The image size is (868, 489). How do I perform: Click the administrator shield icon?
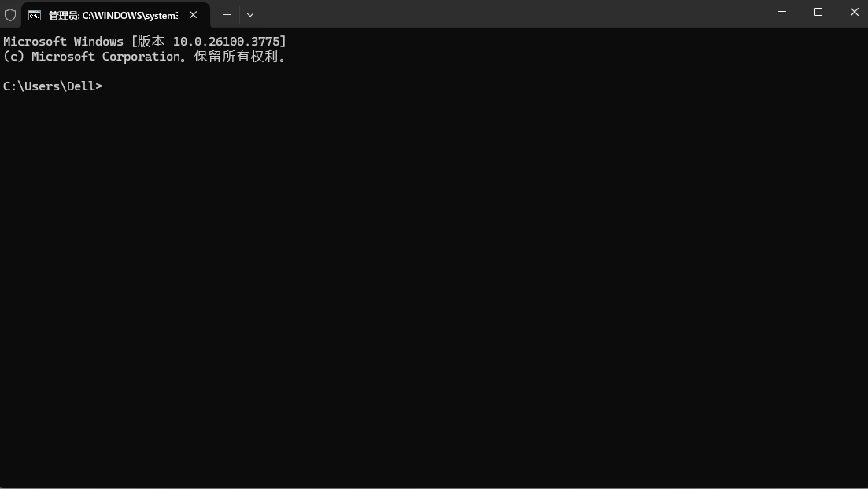point(10,15)
